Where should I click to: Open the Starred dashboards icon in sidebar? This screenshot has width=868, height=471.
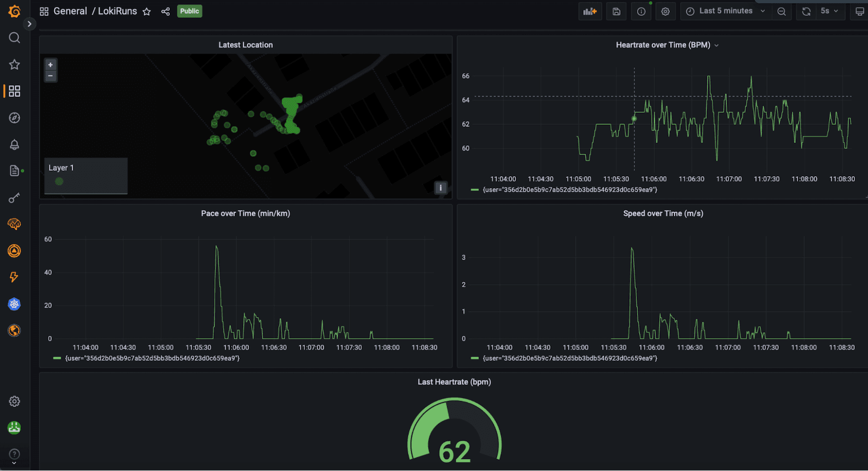pos(15,64)
